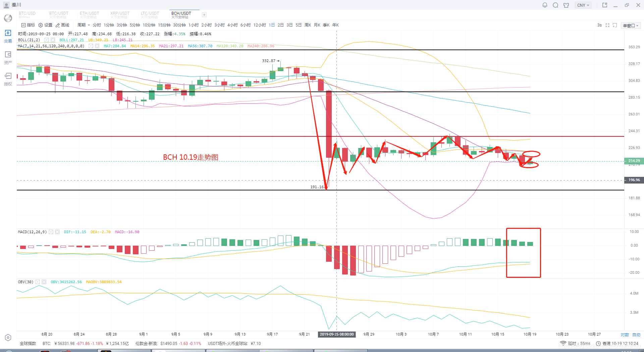Viewport: 644px width, 352px height.
Task: Activate the 画线 draw line tool
Action: pyautogui.click(x=62, y=25)
